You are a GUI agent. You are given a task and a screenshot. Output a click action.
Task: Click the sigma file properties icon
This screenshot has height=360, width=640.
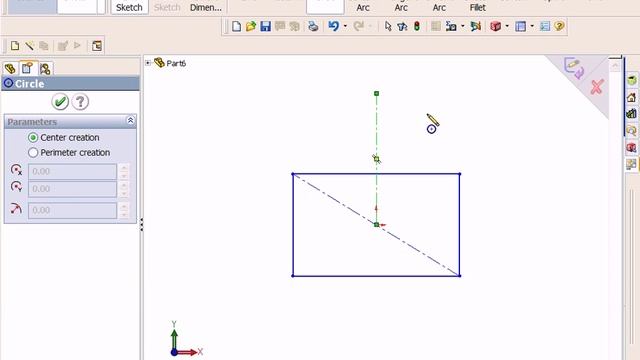pos(451,27)
